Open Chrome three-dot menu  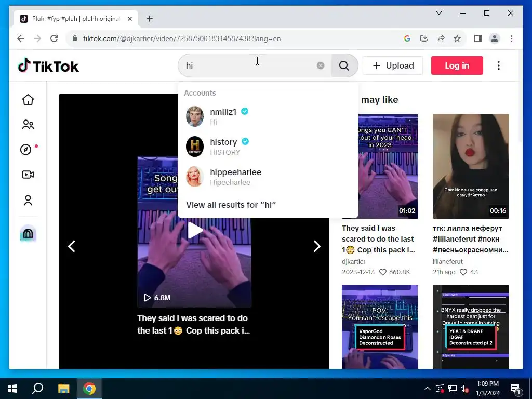pyautogui.click(x=511, y=38)
